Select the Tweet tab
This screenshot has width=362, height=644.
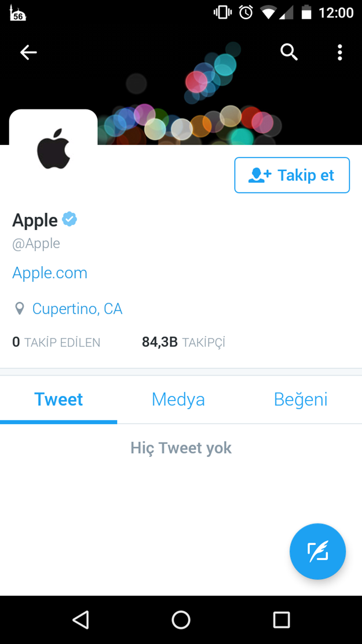pyautogui.click(x=58, y=399)
